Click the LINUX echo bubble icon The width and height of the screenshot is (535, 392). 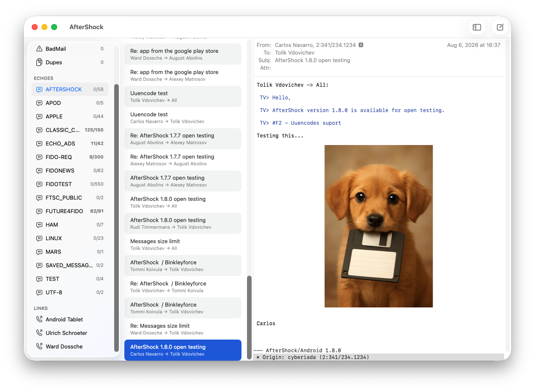coord(39,238)
